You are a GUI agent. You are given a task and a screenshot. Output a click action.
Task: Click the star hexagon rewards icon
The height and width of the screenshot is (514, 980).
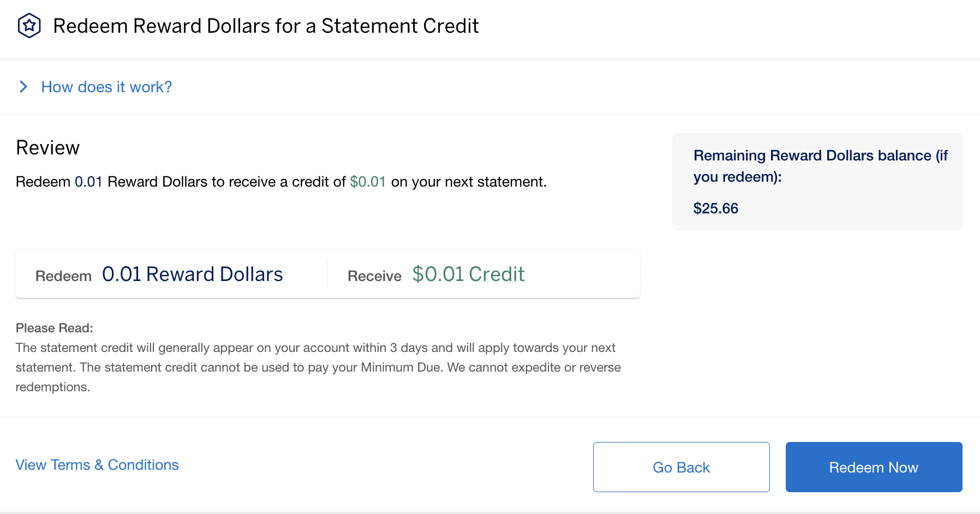point(29,26)
